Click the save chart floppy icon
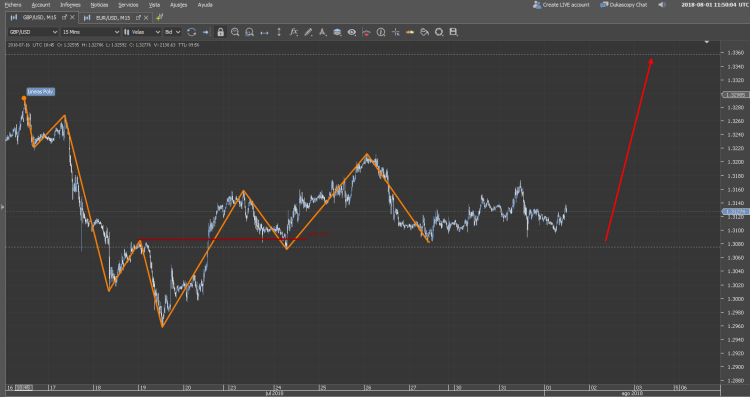This screenshot has height=397, width=750. (453, 32)
